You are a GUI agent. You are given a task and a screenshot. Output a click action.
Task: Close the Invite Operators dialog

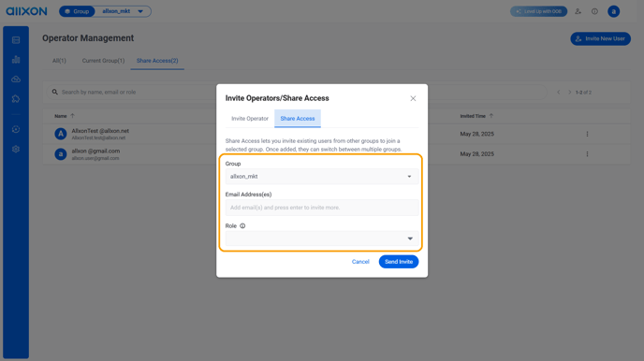[413, 98]
